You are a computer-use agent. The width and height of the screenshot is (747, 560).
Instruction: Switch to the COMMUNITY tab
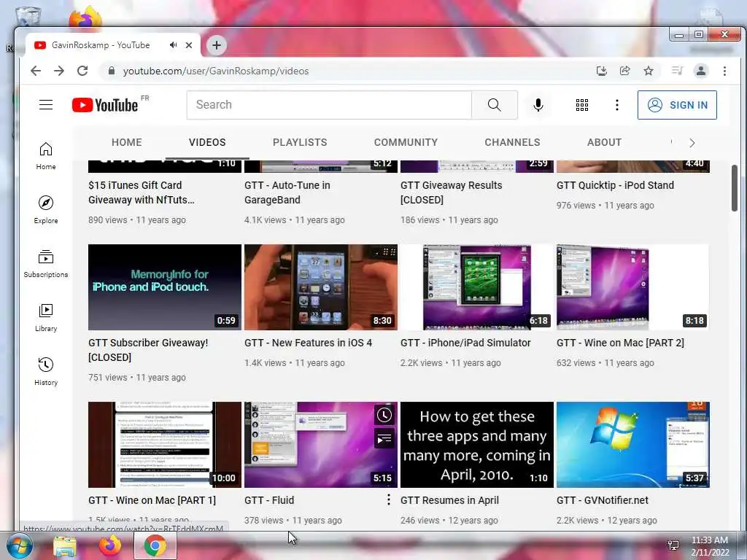(x=406, y=142)
